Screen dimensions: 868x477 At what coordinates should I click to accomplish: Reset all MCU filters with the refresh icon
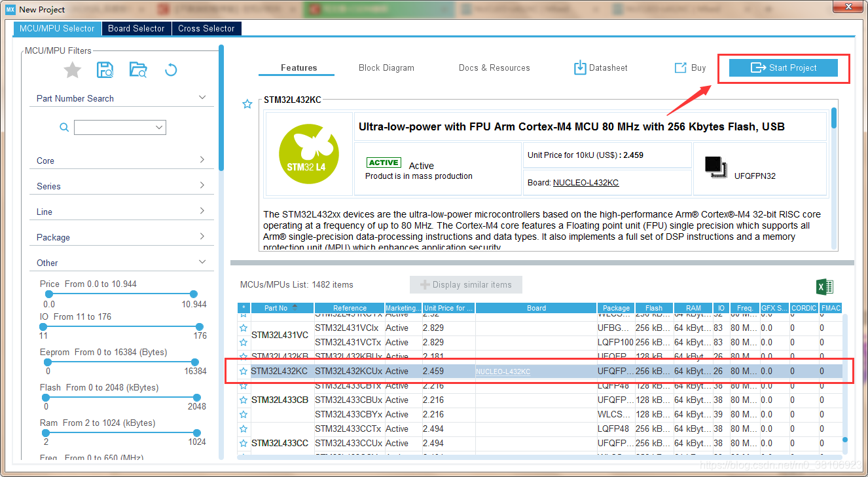click(x=171, y=70)
